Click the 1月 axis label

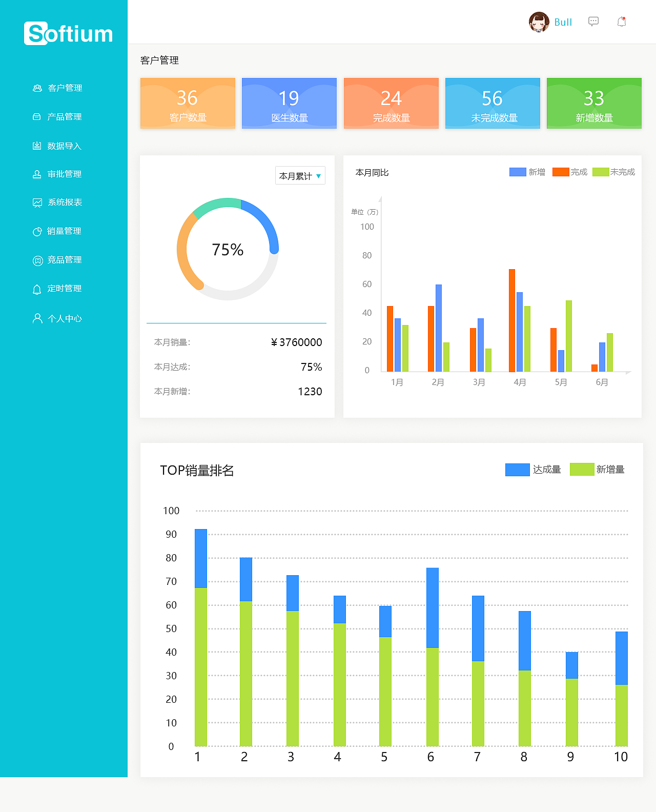[397, 382]
